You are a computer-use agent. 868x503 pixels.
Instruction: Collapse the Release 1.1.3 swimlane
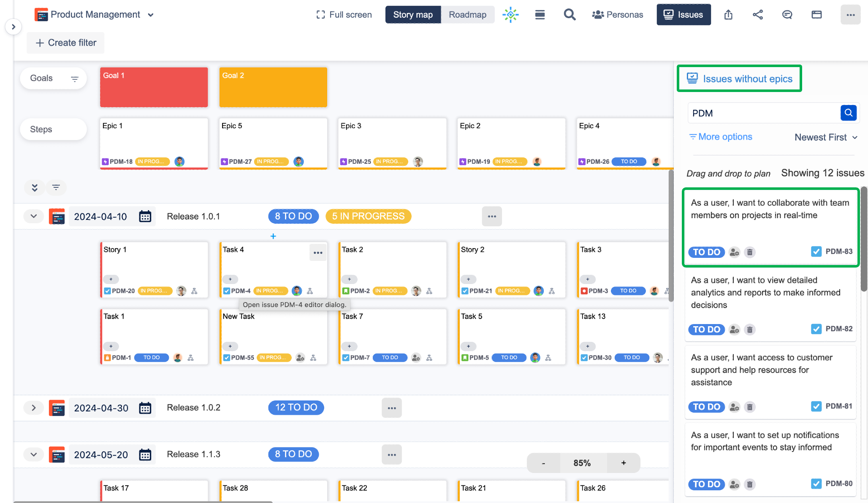pyautogui.click(x=34, y=455)
